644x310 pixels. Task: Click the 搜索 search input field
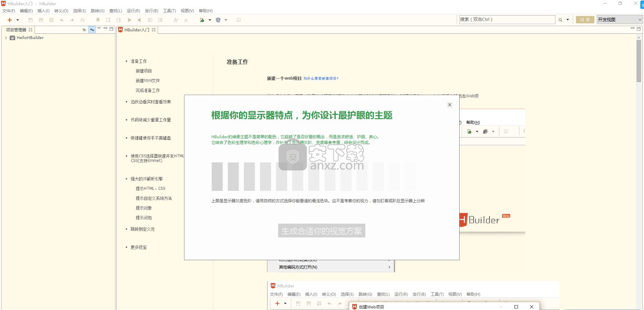pyautogui.click(x=507, y=19)
